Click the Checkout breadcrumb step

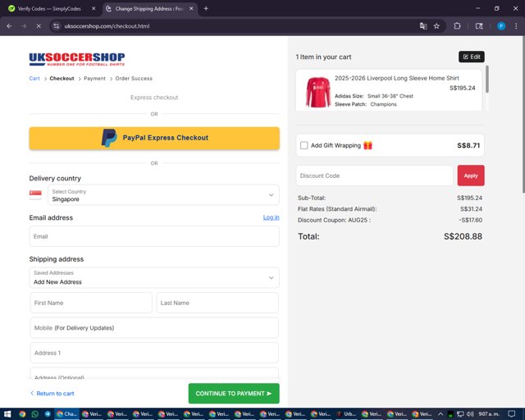[62, 79]
